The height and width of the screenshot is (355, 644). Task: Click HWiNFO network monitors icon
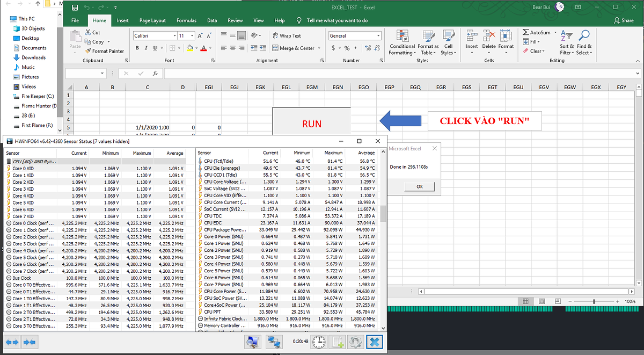point(275,342)
